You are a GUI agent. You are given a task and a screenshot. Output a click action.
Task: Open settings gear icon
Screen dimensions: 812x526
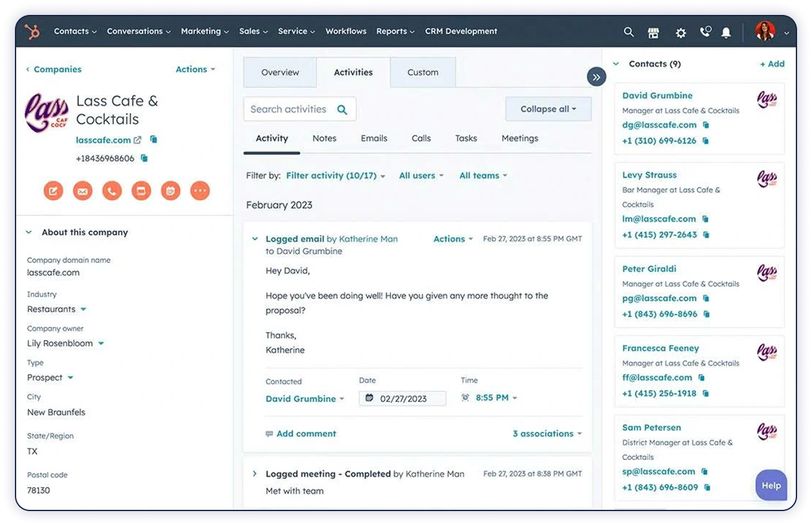681,32
